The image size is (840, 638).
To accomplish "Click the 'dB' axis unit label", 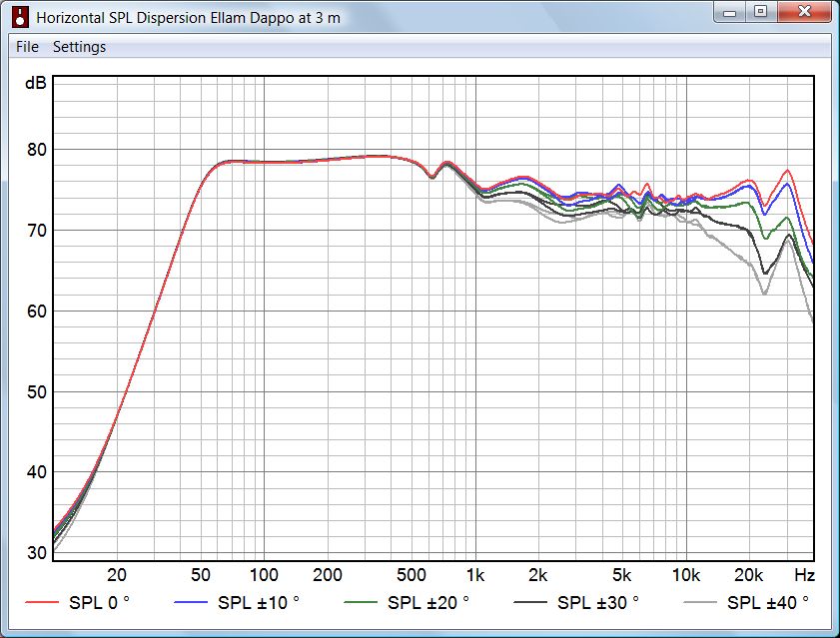I will tap(36, 83).
